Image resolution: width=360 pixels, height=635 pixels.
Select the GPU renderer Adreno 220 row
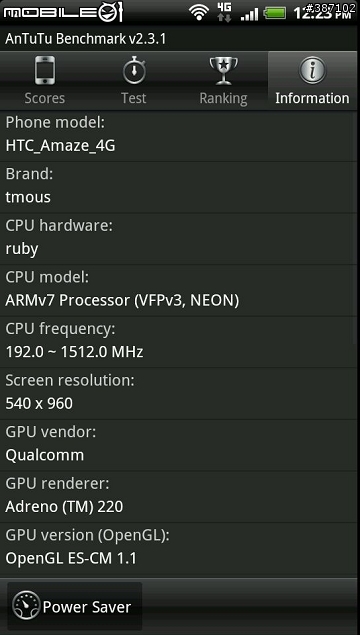coord(180,497)
